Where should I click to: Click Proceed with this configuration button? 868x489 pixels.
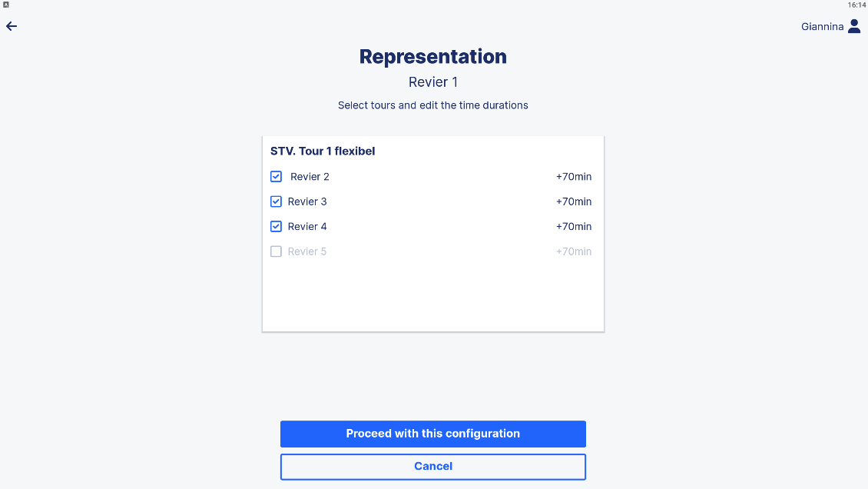(x=433, y=434)
